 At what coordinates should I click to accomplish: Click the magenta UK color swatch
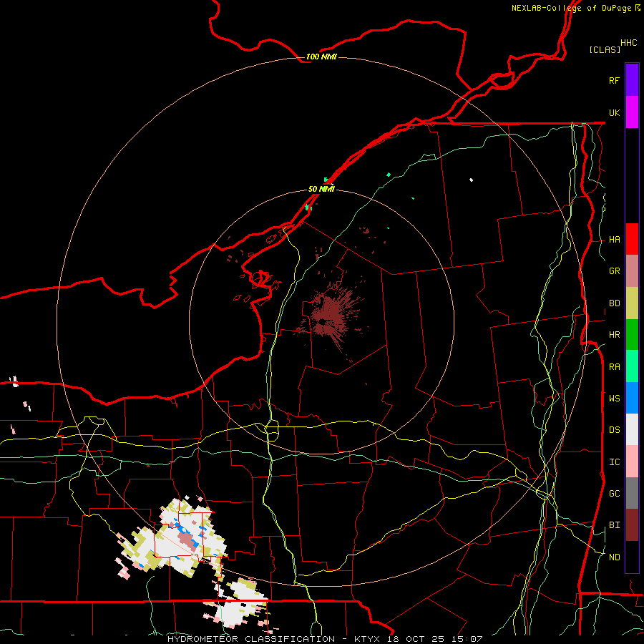[x=632, y=112]
